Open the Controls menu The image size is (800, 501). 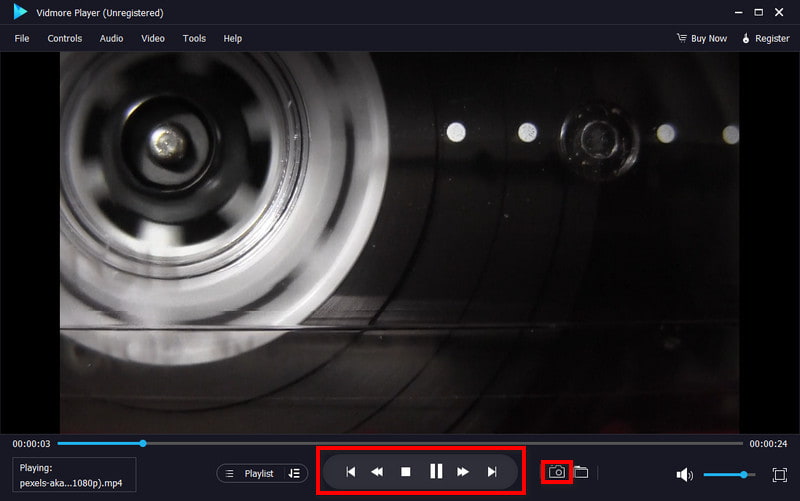point(65,38)
